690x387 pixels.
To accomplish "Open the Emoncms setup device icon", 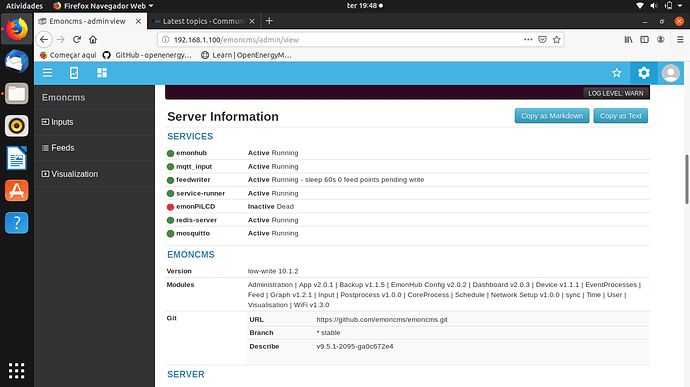I will (74, 73).
